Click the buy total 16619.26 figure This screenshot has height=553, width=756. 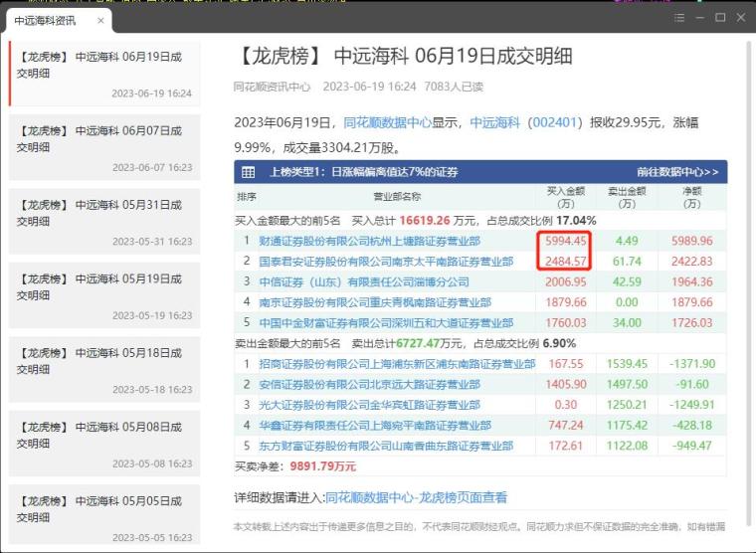(425, 221)
